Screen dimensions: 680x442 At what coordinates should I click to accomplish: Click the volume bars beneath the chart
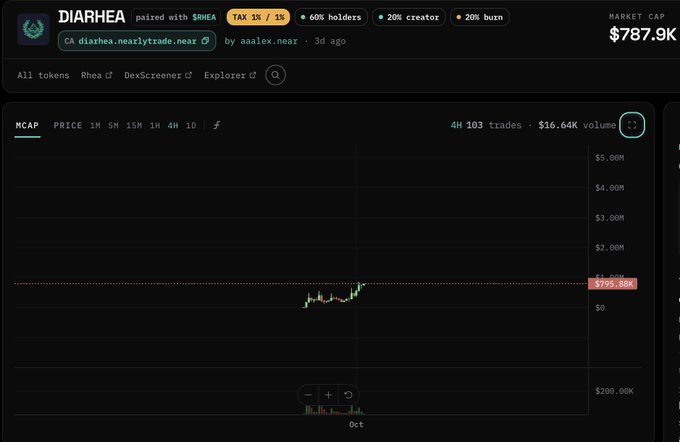click(x=334, y=409)
